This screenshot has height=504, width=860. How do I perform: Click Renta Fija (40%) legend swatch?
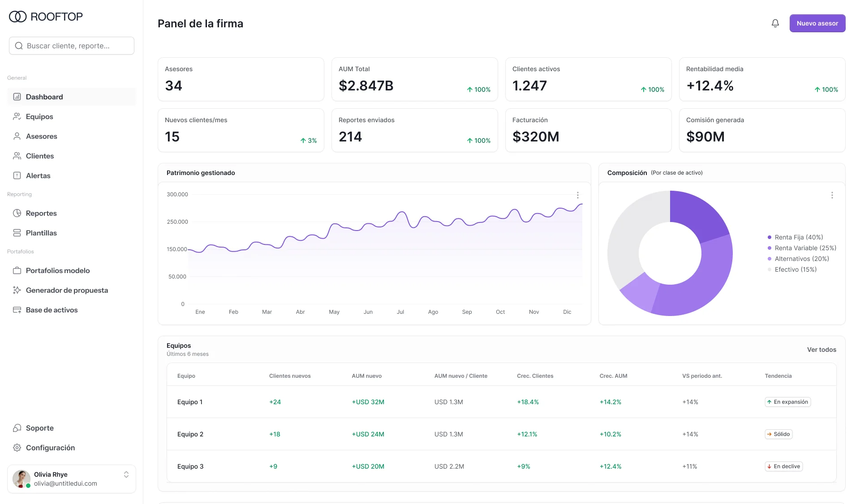[770, 237]
